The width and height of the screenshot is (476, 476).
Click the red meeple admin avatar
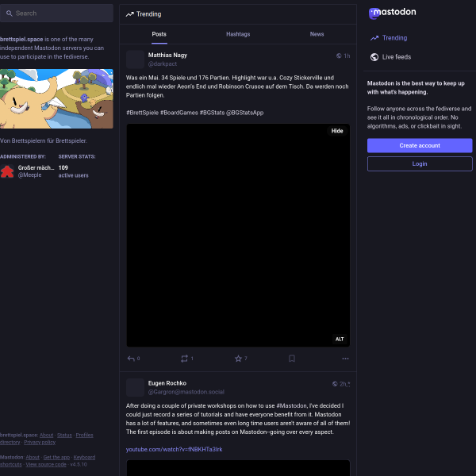click(7, 171)
